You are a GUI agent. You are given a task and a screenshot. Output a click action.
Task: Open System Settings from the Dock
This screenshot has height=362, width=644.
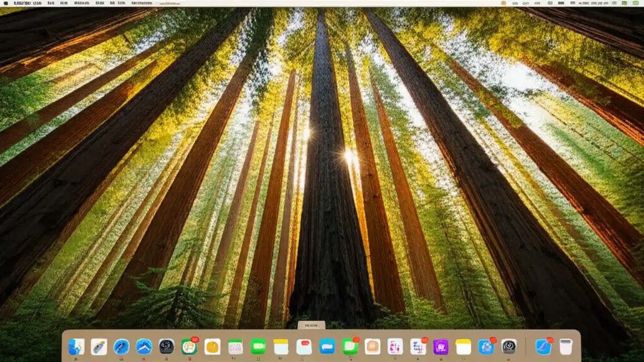tap(509, 346)
